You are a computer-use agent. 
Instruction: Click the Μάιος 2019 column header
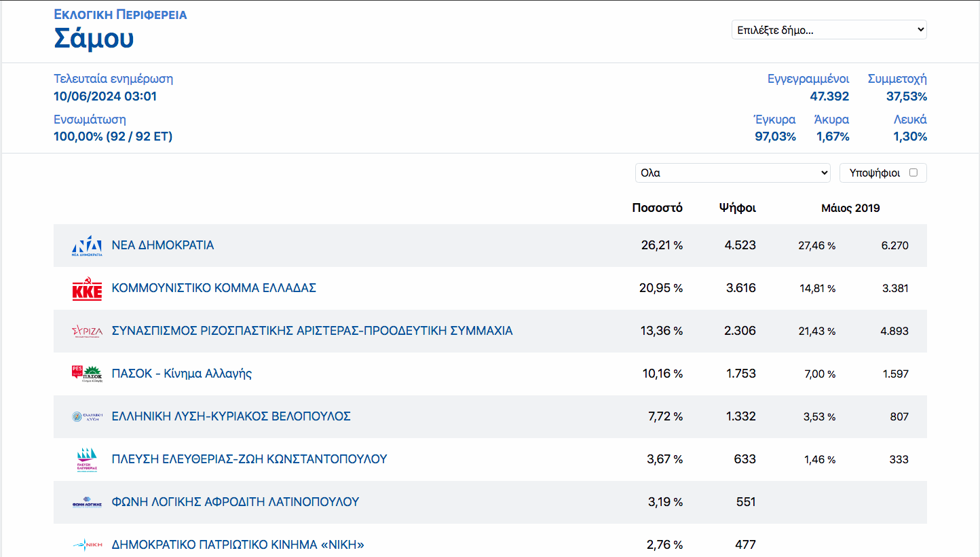850,208
